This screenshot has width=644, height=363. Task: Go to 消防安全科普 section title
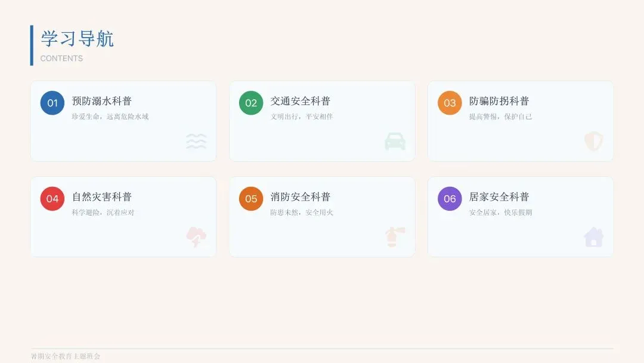tap(301, 197)
